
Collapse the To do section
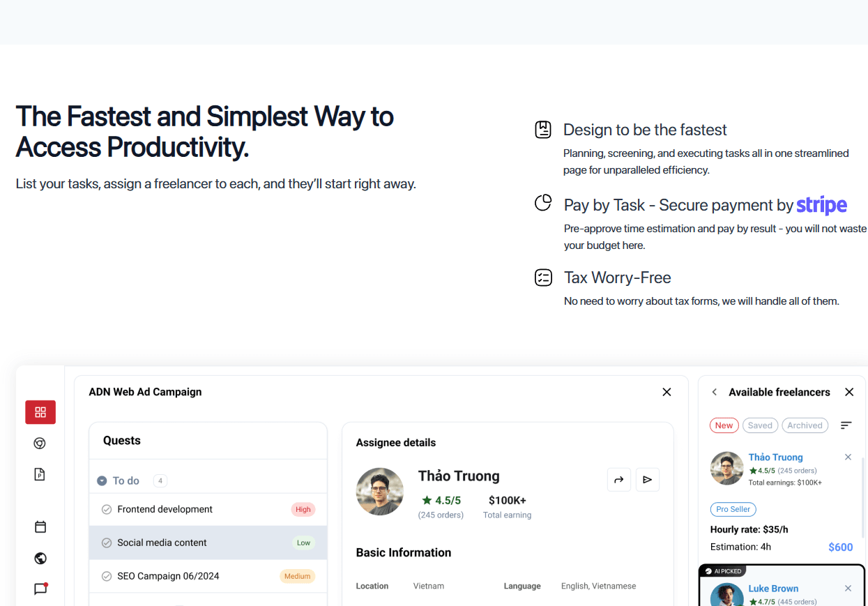102,481
